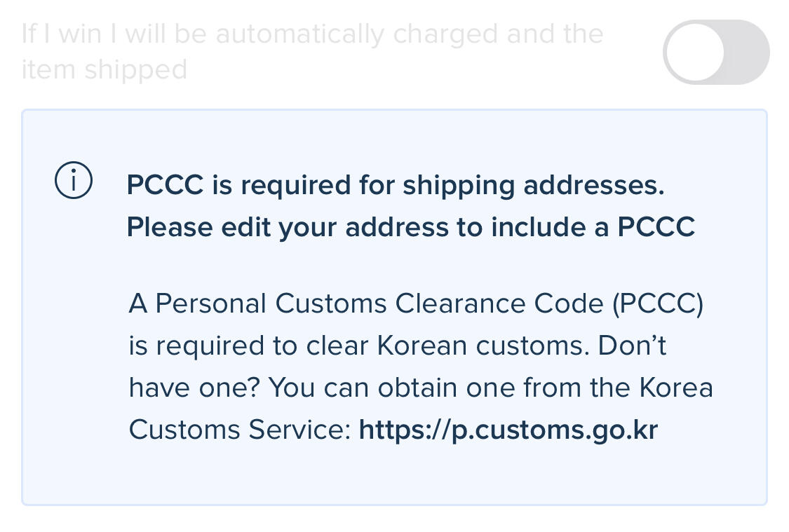Click the white knob of the auto-charge switch

(x=694, y=53)
